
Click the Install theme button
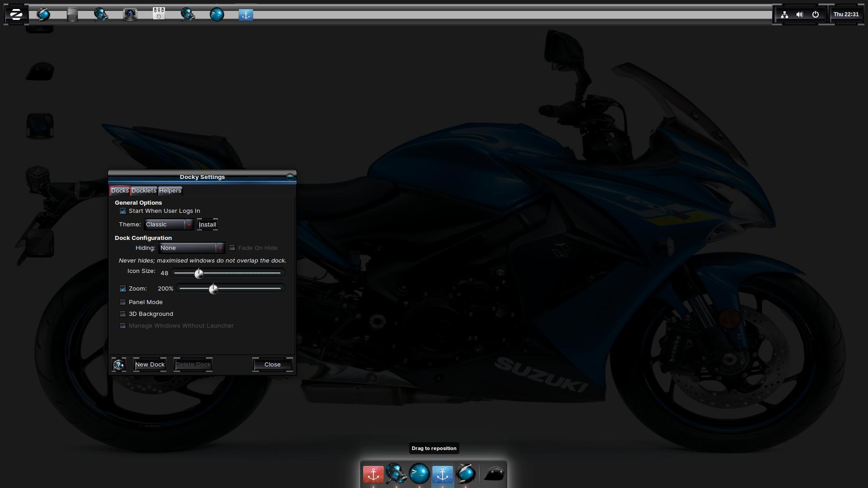[208, 225]
